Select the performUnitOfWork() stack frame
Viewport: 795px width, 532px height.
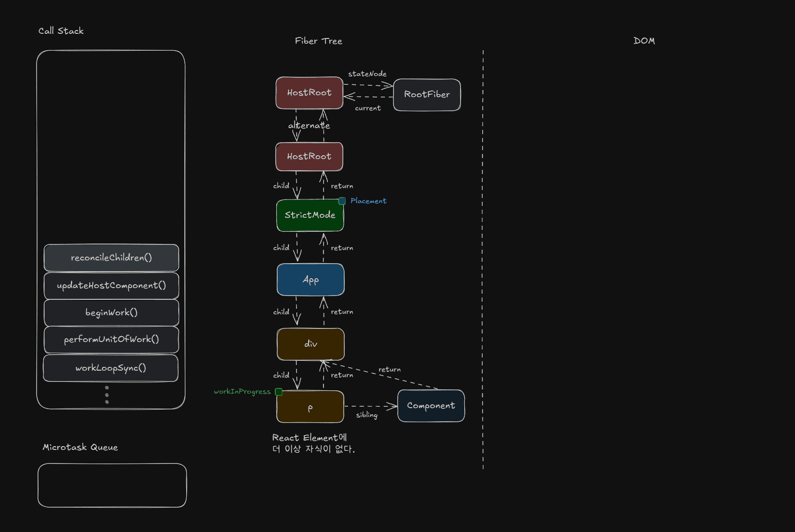pyautogui.click(x=111, y=339)
